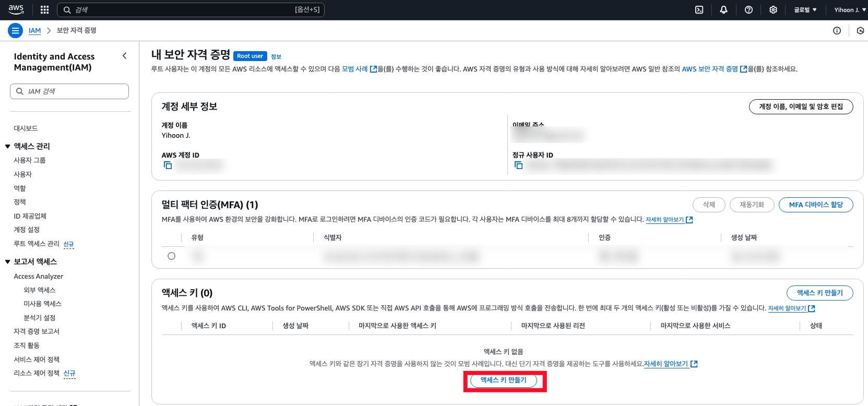Click the 생성 날짜 access key column header
Viewport: 868px width, 406px height.
click(x=295, y=326)
